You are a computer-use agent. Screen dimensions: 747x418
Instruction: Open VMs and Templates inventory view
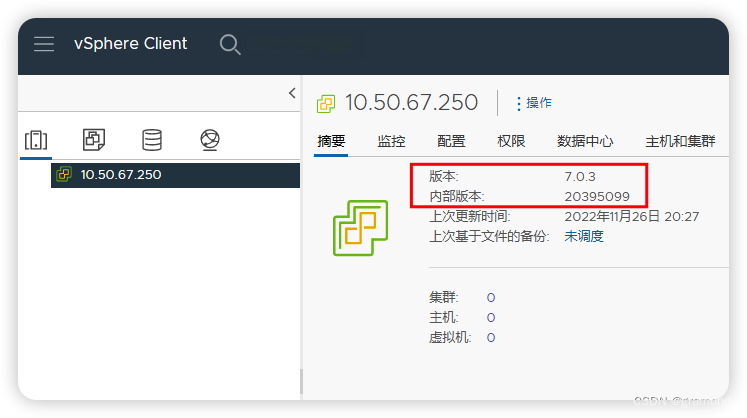point(94,140)
